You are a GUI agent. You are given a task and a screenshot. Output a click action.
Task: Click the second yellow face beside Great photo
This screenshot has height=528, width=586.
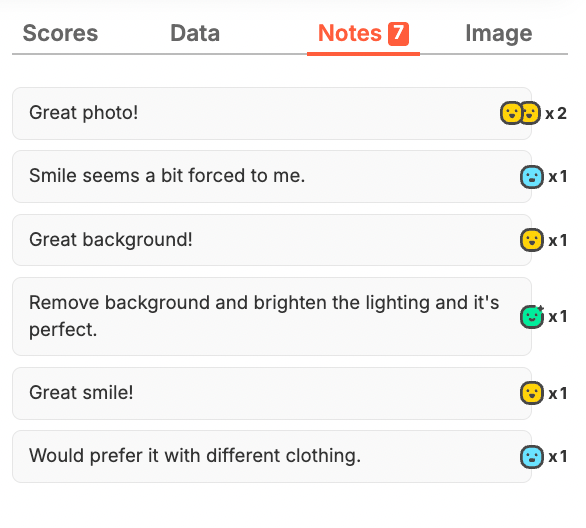point(530,113)
